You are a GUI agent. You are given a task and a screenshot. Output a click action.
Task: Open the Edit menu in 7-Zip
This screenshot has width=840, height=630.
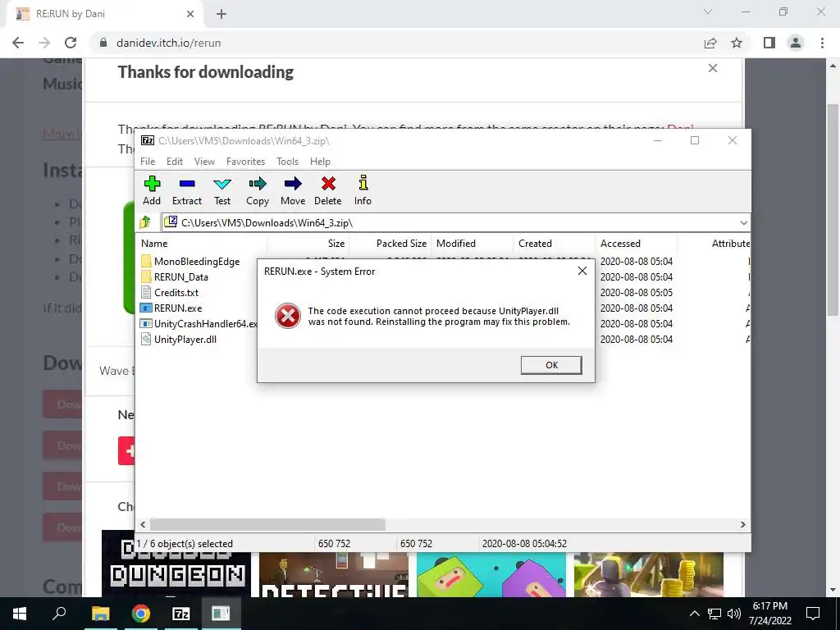[175, 162]
